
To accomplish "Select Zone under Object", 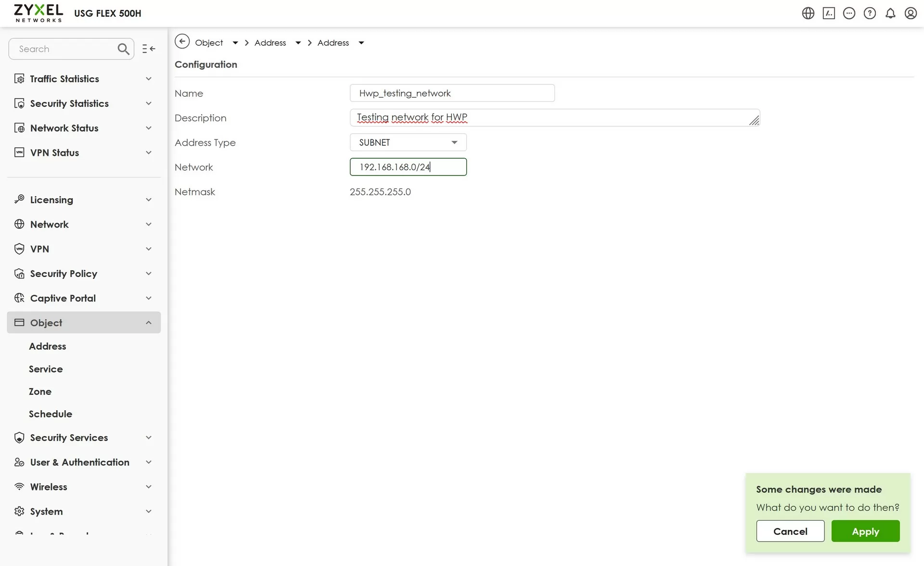I will 40,391.
